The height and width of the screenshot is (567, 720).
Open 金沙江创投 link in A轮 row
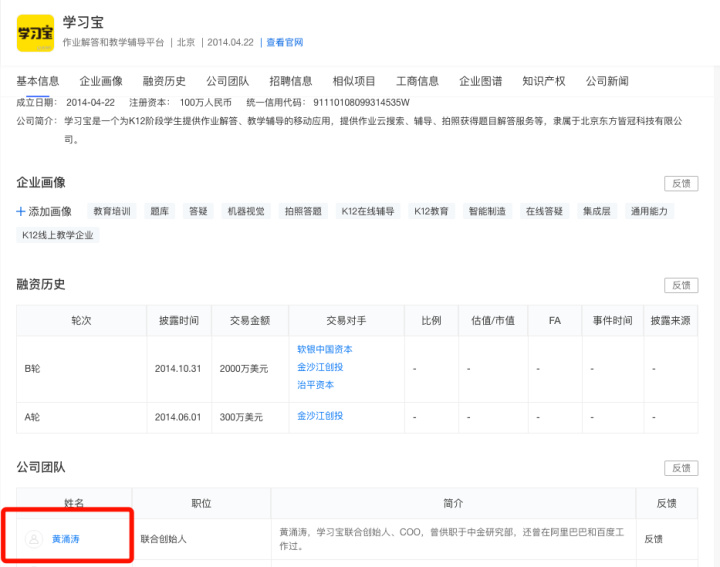[320, 416]
